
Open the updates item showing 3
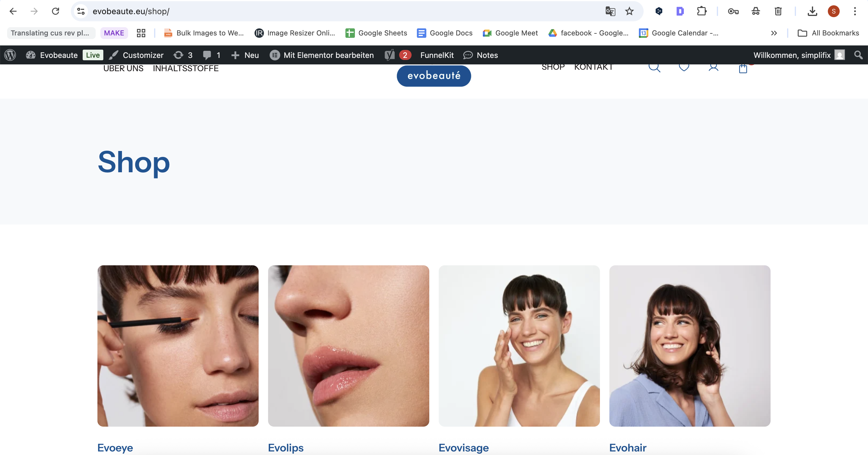click(x=183, y=55)
